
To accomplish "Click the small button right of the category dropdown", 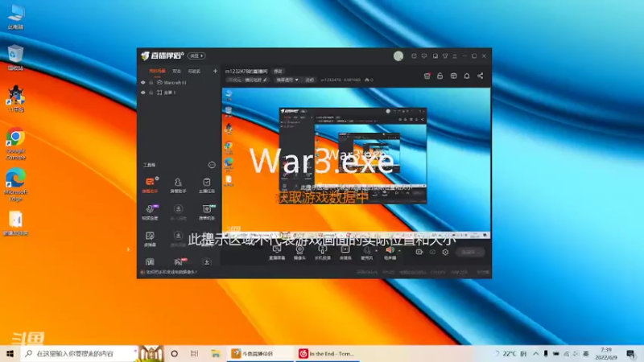I will [x=309, y=80].
